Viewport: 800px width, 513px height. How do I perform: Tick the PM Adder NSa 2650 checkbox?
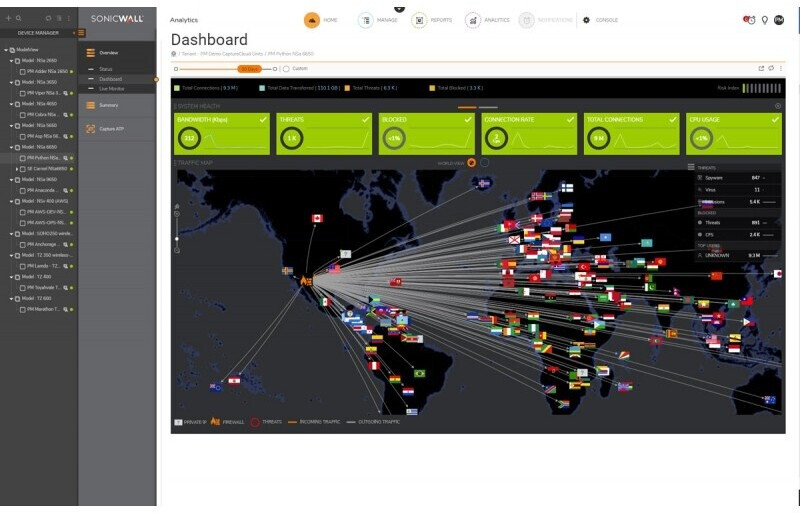coord(22,72)
